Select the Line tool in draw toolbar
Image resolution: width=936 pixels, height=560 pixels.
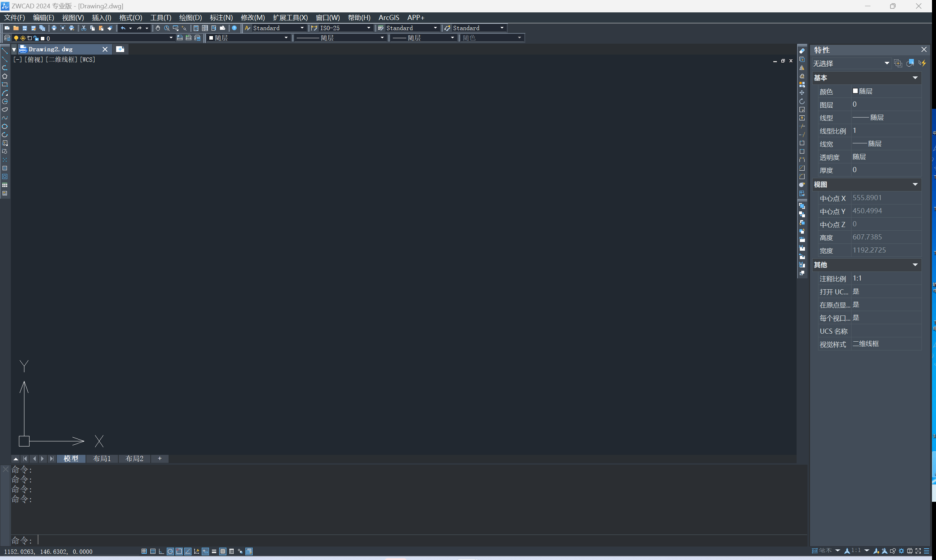pos(5,51)
